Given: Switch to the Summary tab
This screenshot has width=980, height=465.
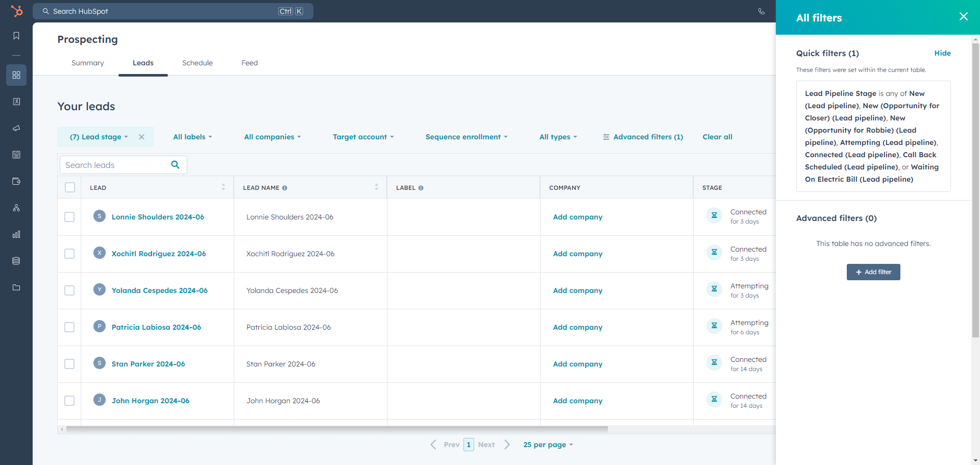Looking at the screenshot, I should 87,63.
